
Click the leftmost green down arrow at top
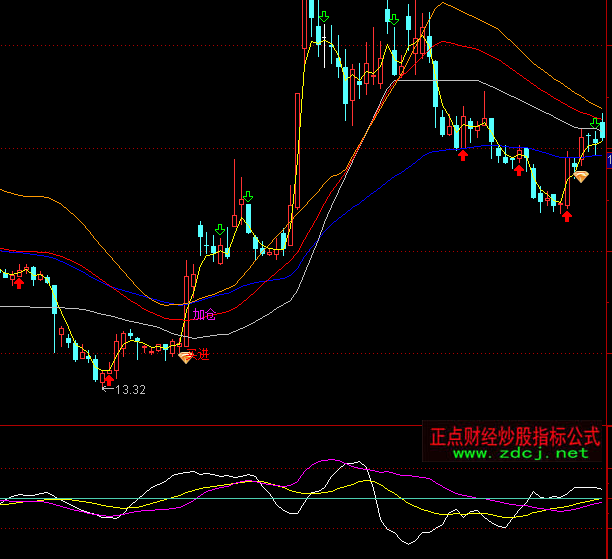coord(323,17)
